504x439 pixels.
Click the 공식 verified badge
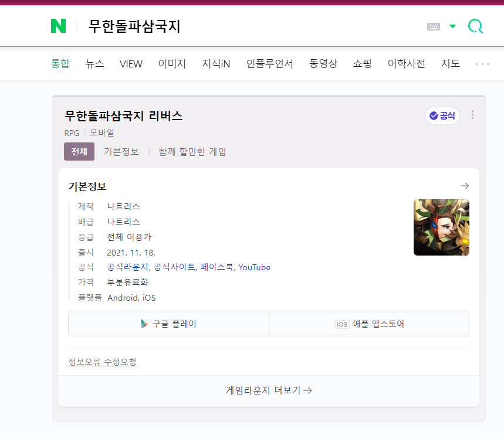coord(442,115)
